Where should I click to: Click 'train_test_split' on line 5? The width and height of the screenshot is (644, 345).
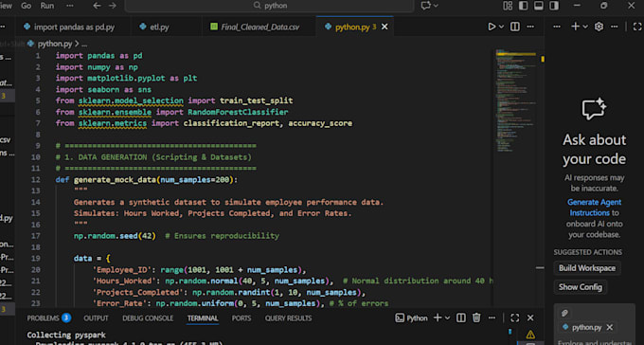[x=257, y=100]
